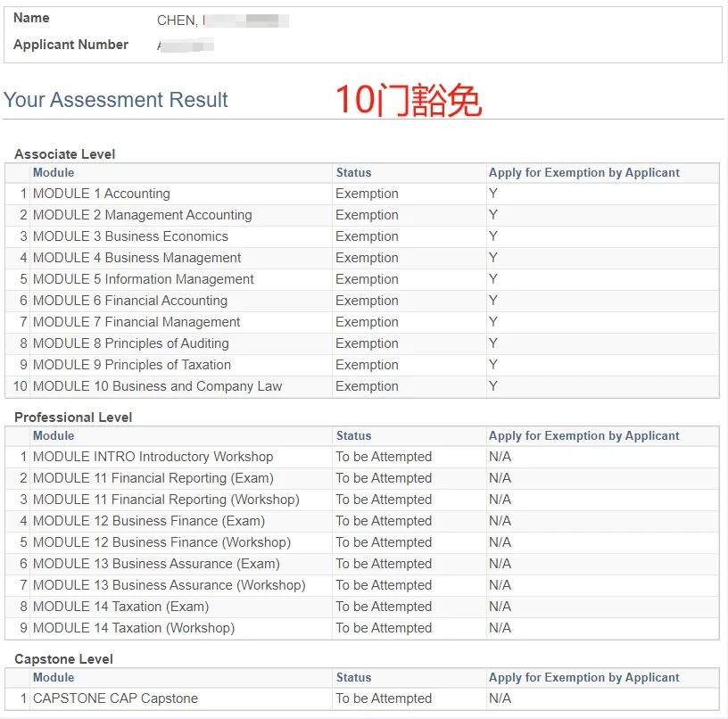Select "MODULE 7 Financial Management"
This screenshot has height=719, width=728.
136,322
